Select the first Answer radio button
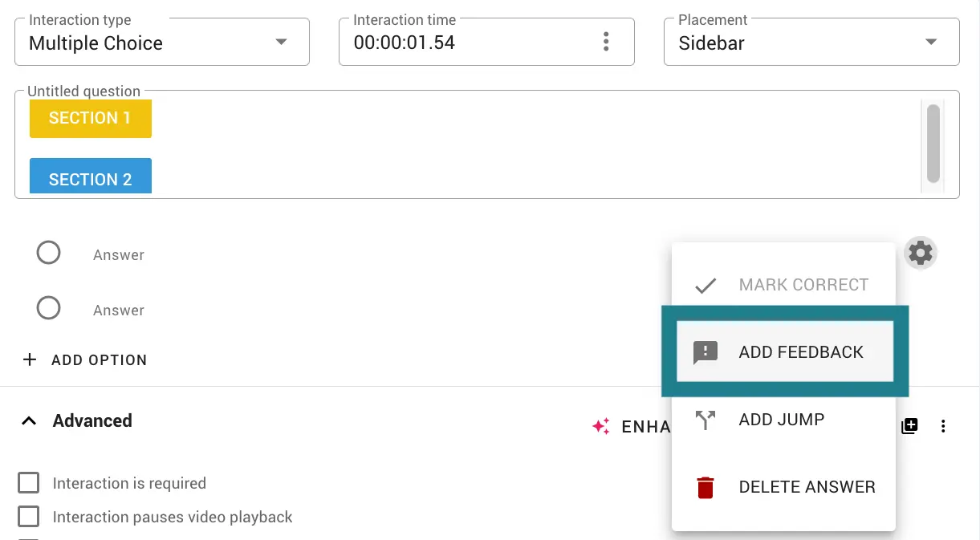Viewport: 980px width, 540px height. click(49, 254)
